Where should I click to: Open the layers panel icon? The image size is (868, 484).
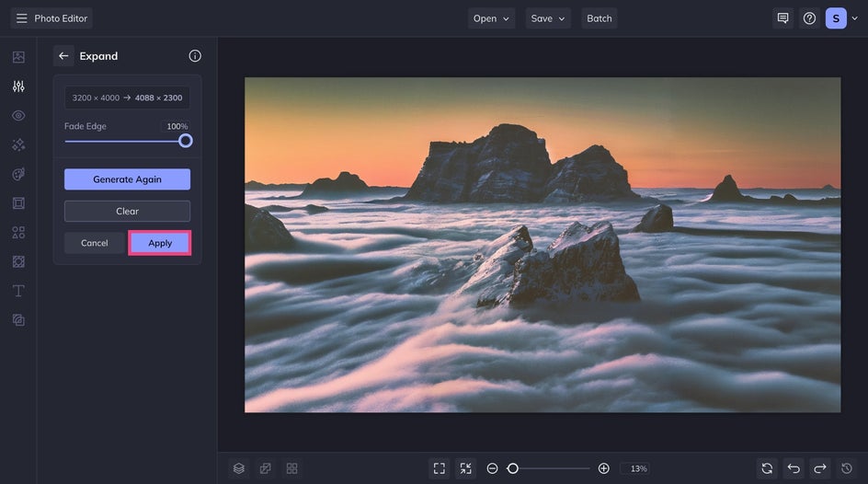pos(238,468)
